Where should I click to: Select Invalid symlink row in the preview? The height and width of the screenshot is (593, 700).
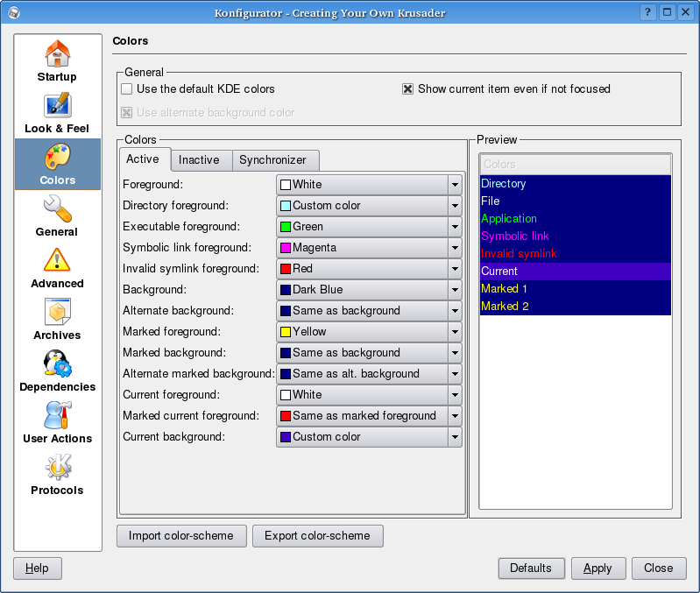[576, 254]
